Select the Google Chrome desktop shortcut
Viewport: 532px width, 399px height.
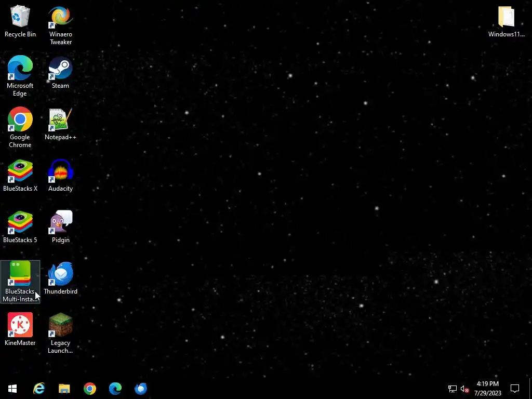20,128
